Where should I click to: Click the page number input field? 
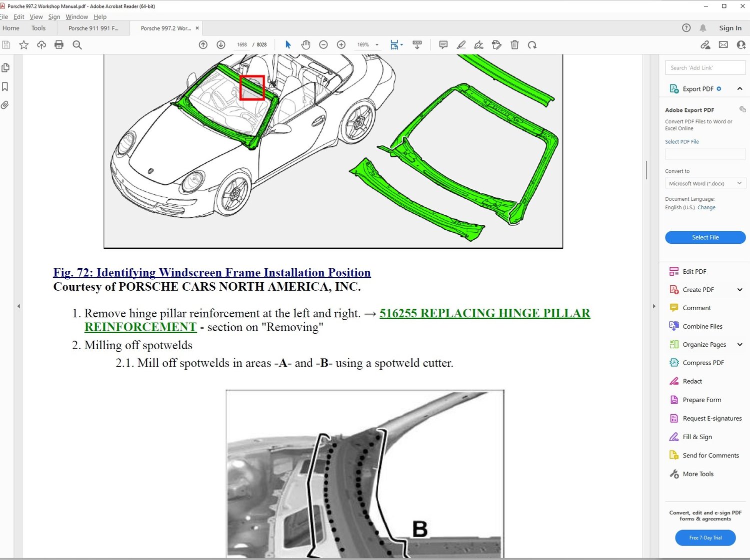pos(242,45)
